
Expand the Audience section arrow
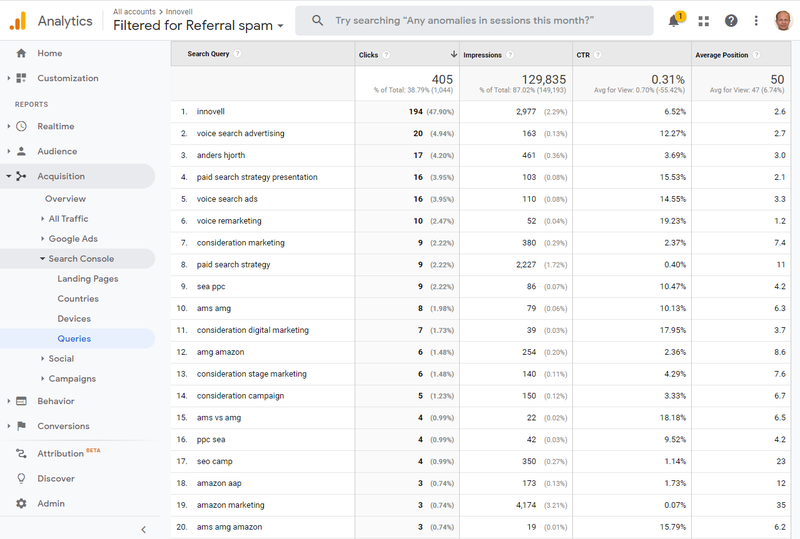[x=8, y=151]
